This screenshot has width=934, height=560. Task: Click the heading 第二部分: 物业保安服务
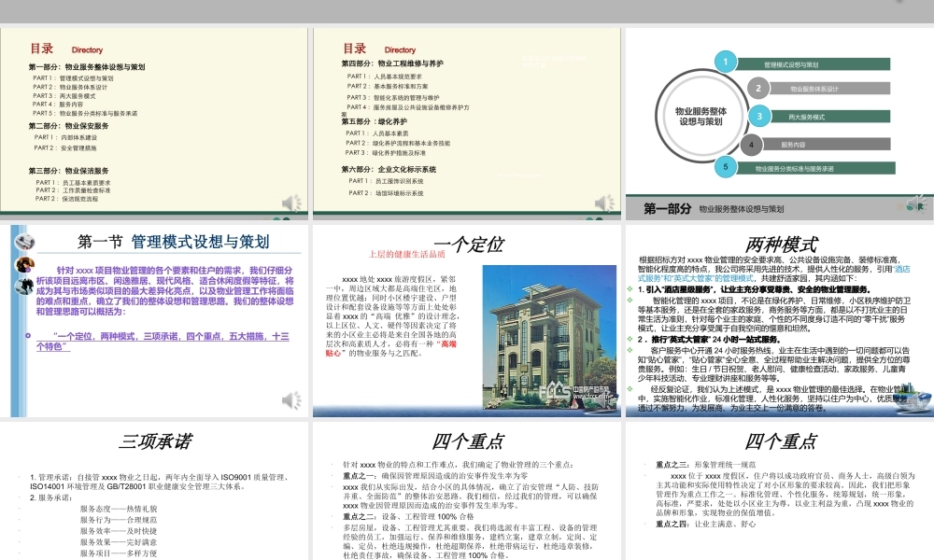click(68, 126)
